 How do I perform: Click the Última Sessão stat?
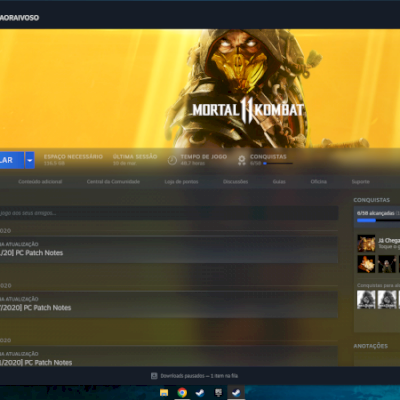point(135,160)
